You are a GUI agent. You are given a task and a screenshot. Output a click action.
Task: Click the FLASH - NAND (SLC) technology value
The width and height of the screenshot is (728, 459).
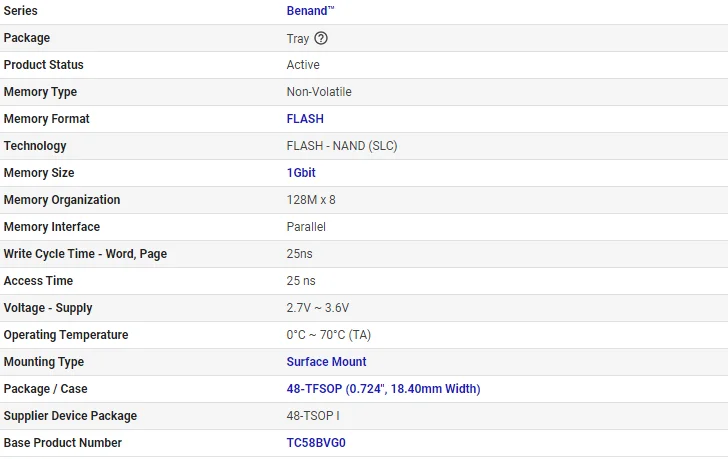pos(342,146)
